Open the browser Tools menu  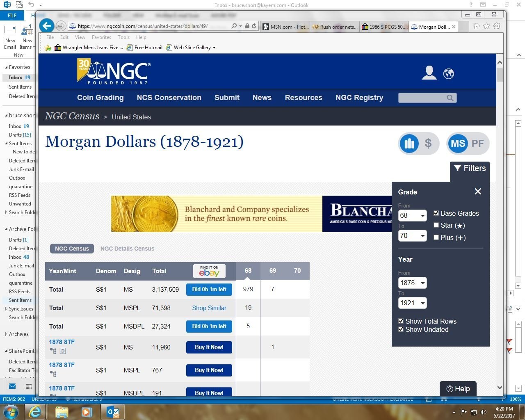pyautogui.click(x=123, y=37)
